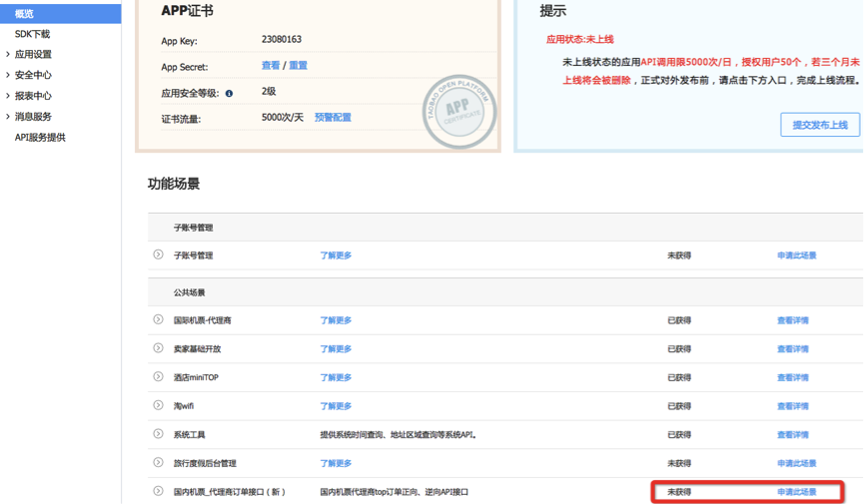Click 未获得 status in 子账号管理 row

(679, 255)
